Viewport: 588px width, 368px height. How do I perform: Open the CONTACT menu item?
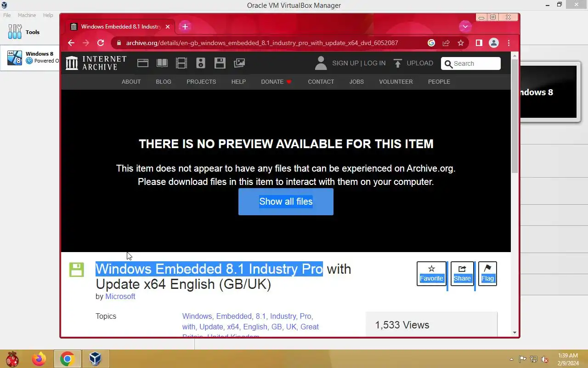pyautogui.click(x=321, y=81)
